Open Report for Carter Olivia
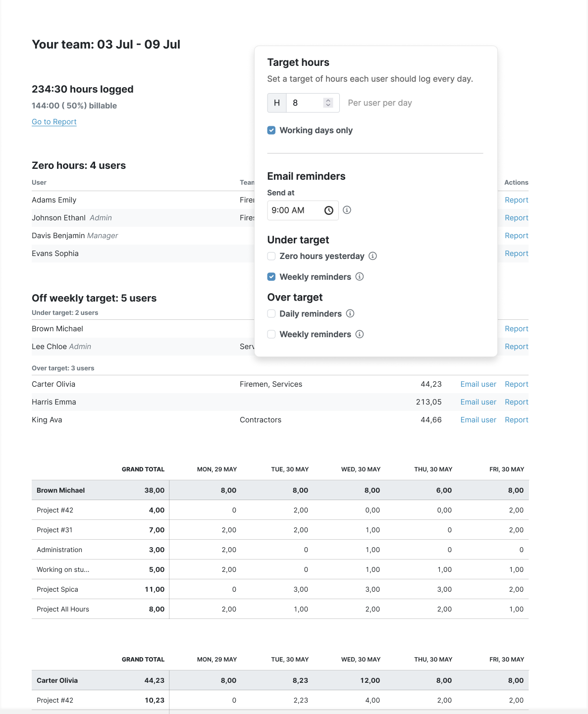 [516, 384]
